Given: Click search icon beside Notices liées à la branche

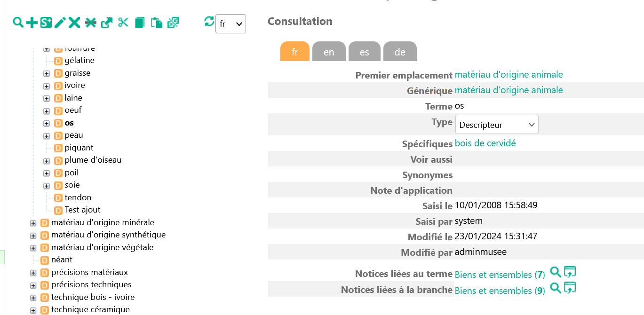Looking at the screenshot, I should coord(556,288).
